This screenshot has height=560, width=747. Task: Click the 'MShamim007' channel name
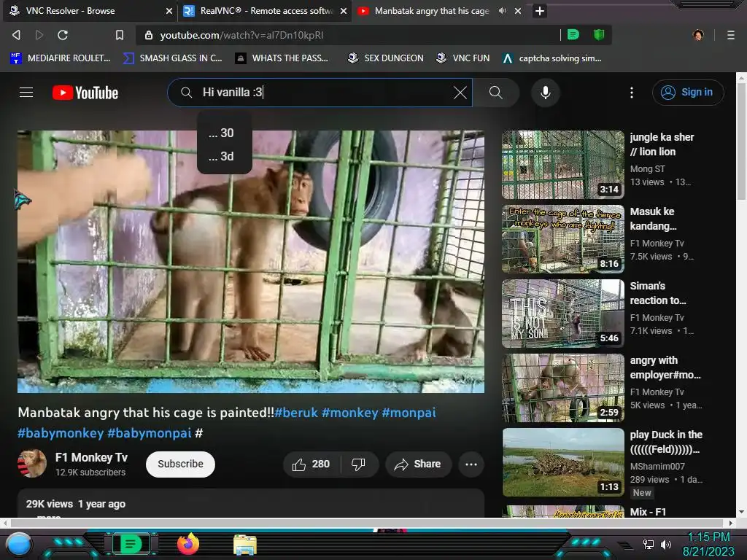pos(657,467)
